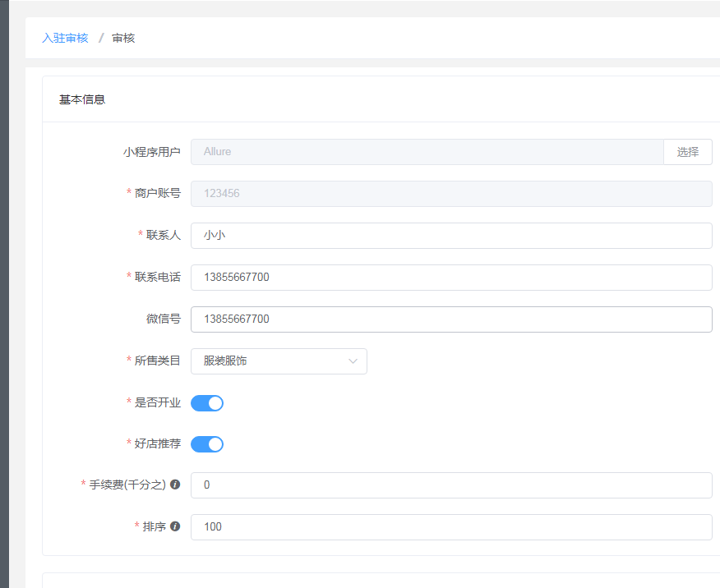This screenshot has width=720, height=588.
Task: Click the 微信号 label
Action: click(x=164, y=319)
